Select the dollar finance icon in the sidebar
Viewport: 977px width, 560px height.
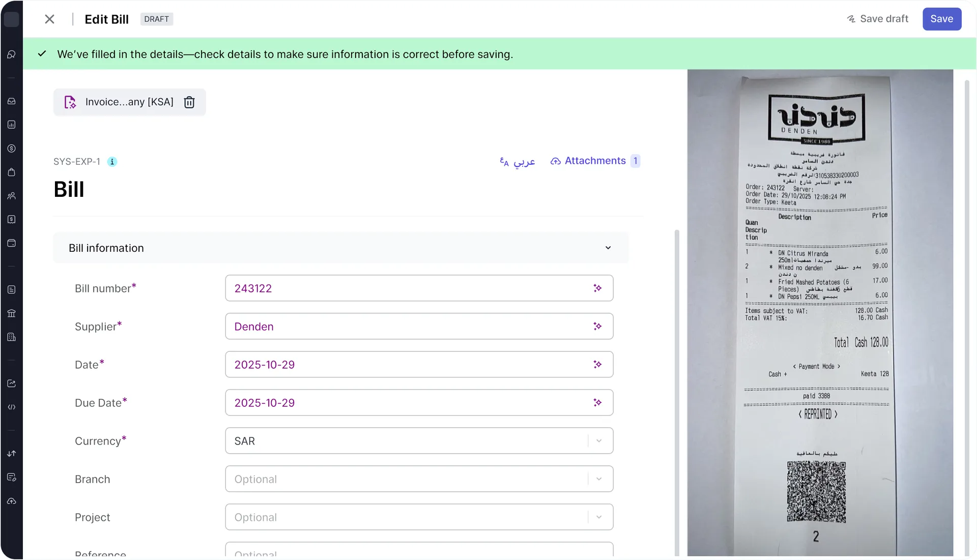[11, 149]
